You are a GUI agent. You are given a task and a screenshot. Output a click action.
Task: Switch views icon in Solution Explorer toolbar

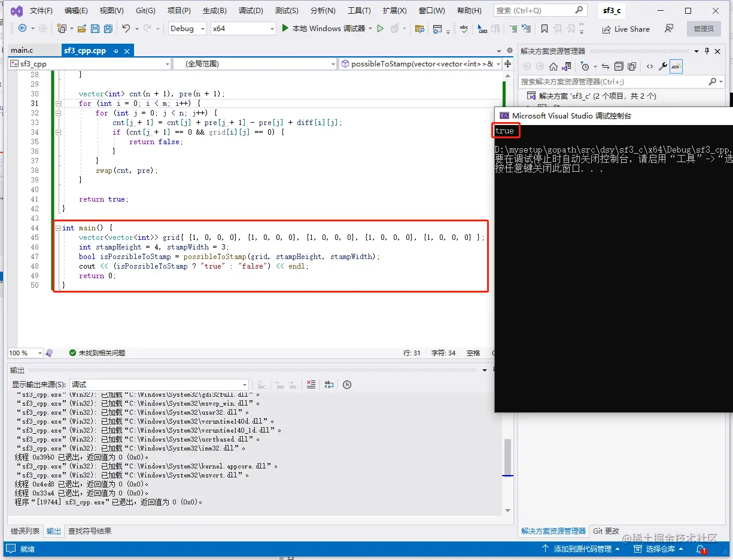pos(566,66)
